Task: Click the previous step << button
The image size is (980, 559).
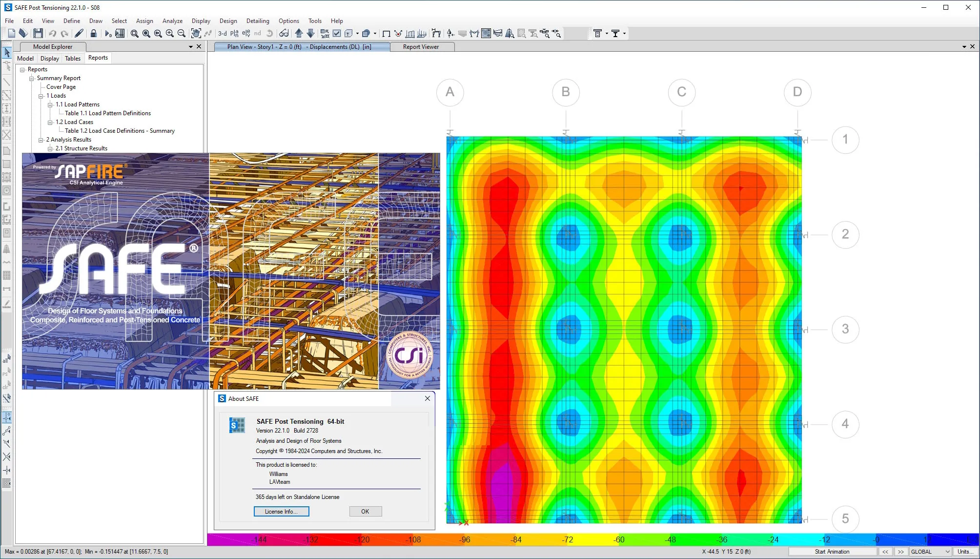Action: pos(885,552)
